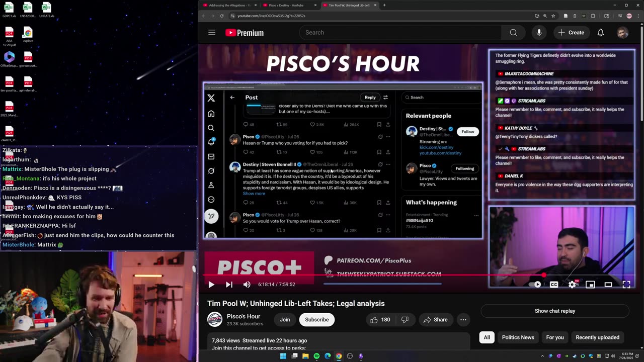Click the Chrome address bar URL

(x=271, y=16)
